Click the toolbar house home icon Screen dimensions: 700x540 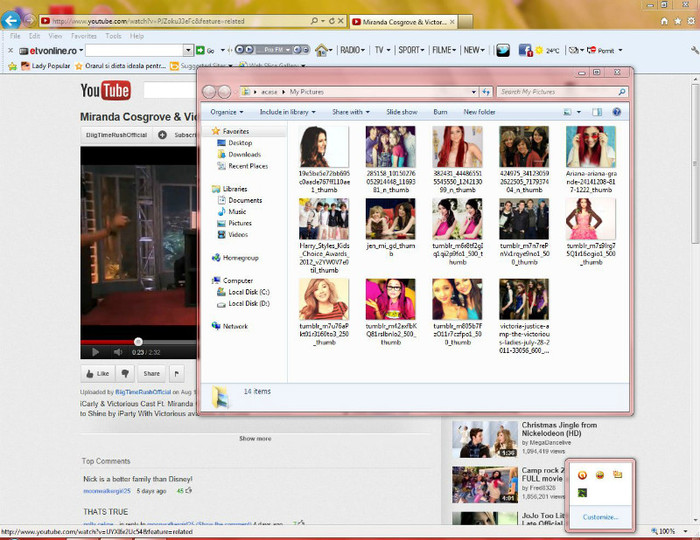[x=321, y=50]
